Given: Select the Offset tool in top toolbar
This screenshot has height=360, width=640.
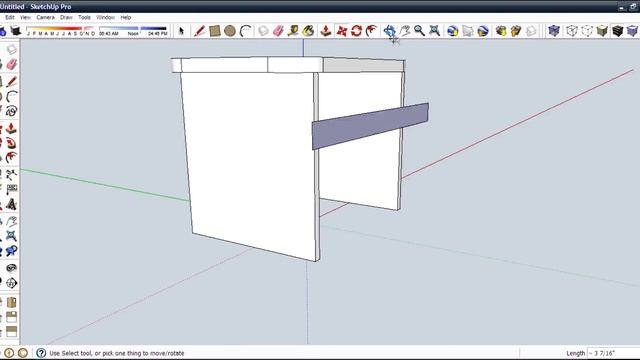Looking at the screenshot, I should tap(371, 31).
